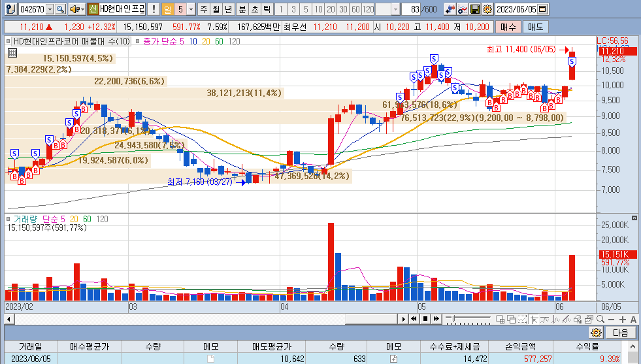Select the interval 120 button
641x364 pixels.
(x=369, y=9)
